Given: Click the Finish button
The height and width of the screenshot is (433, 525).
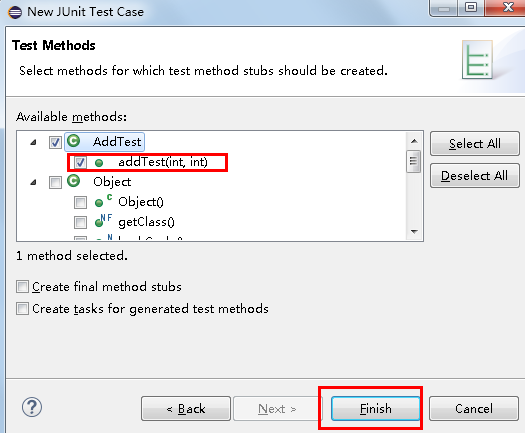Looking at the screenshot, I should pos(375,409).
